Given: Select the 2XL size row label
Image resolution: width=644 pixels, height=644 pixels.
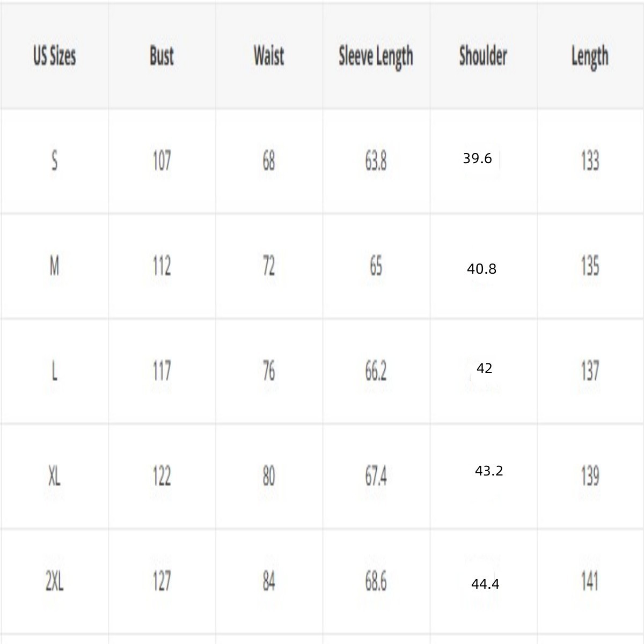Looking at the screenshot, I should coord(54,581).
